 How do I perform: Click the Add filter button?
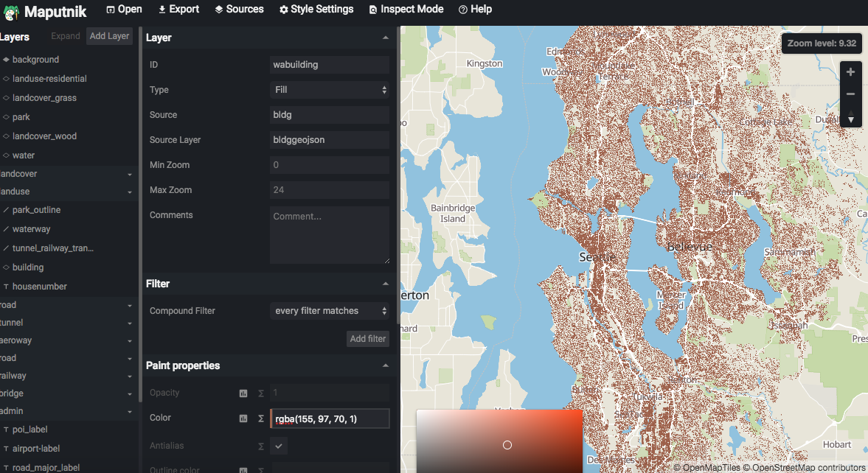point(367,338)
